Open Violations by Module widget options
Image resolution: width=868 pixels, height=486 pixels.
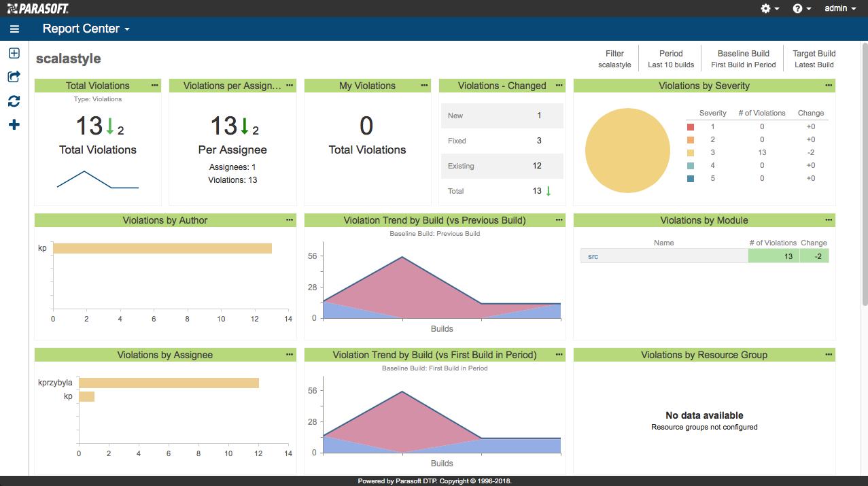[x=829, y=220]
